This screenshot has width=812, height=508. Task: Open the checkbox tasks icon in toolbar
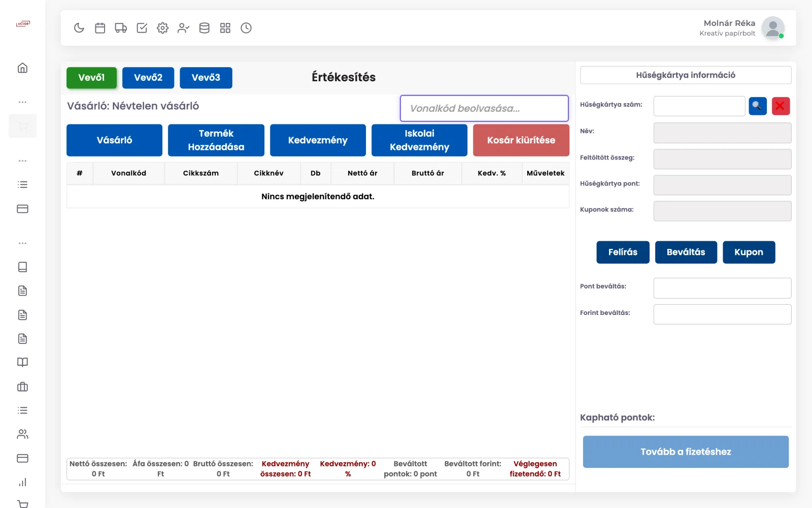tap(142, 28)
